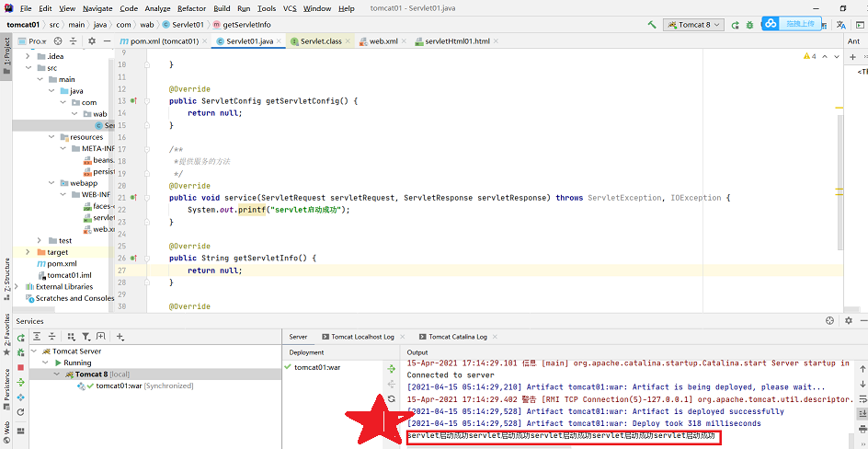Collapse the src folder
Image resolution: width=868 pixels, height=449 pixels.
point(29,68)
